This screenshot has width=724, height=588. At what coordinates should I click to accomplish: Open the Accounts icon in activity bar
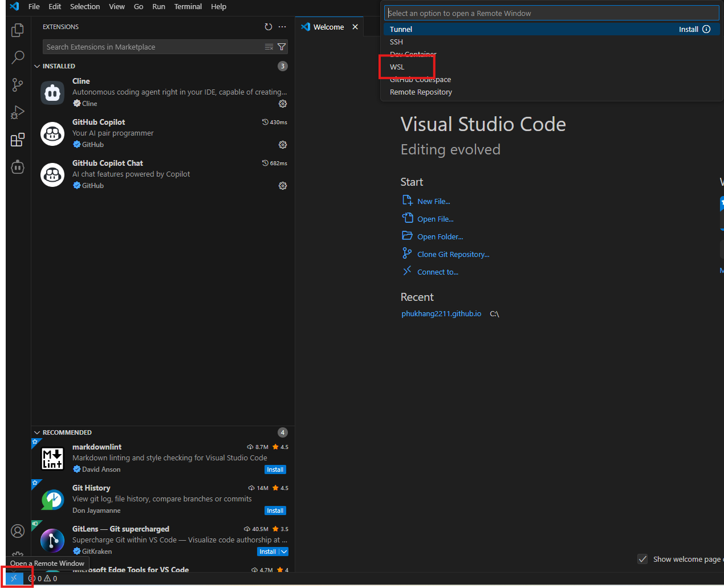(x=18, y=531)
